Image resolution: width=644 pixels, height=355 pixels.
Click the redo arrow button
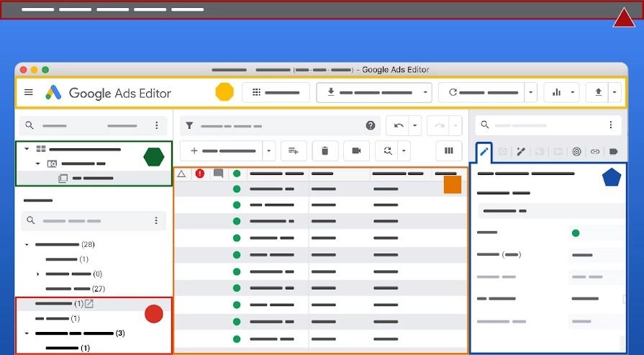(439, 126)
